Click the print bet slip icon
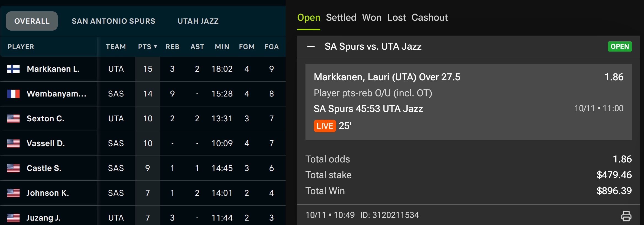 click(626, 216)
